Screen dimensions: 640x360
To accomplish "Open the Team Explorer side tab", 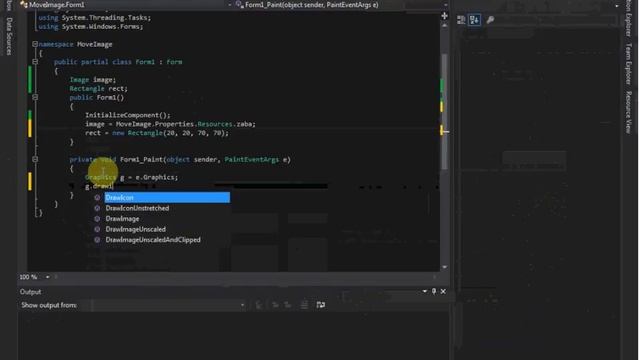I will point(629,64).
